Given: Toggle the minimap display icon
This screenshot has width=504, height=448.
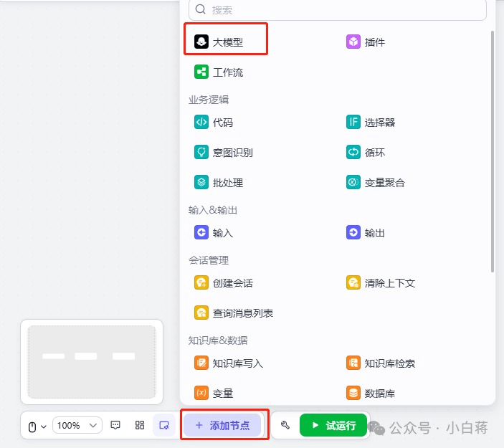Looking at the screenshot, I should tap(164, 426).
